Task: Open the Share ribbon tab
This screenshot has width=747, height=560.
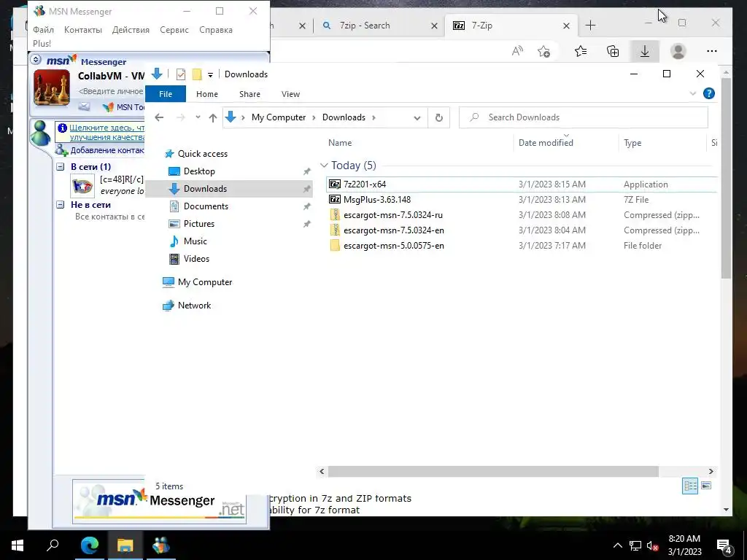Action: point(249,94)
